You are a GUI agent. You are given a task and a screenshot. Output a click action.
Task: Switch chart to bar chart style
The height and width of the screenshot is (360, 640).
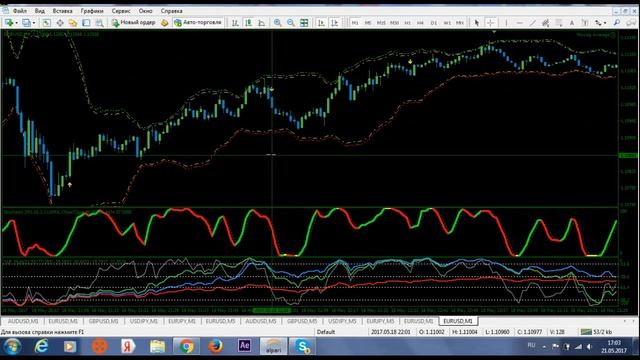(x=235, y=23)
